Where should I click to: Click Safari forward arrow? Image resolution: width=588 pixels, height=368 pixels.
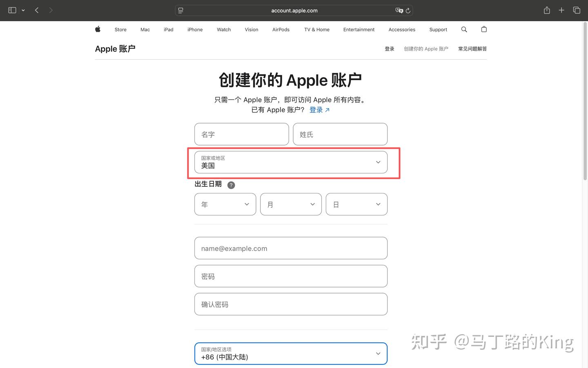pyautogui.click(x=51, y=10)
